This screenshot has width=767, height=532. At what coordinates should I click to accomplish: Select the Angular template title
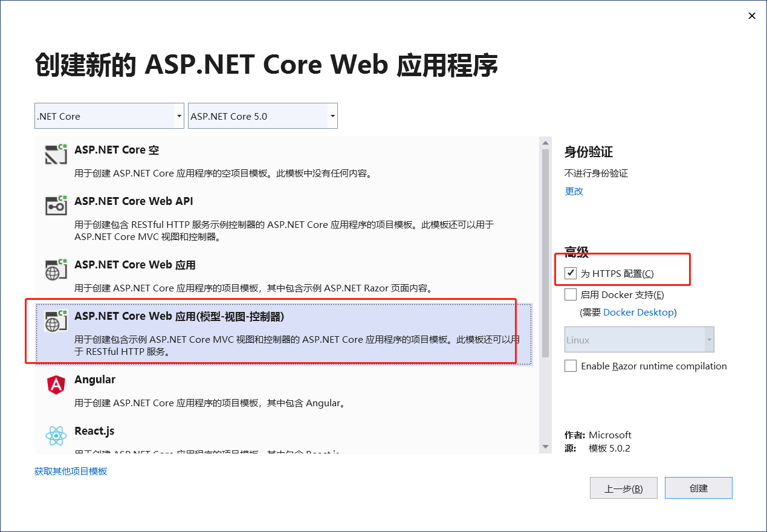point(95,380)
